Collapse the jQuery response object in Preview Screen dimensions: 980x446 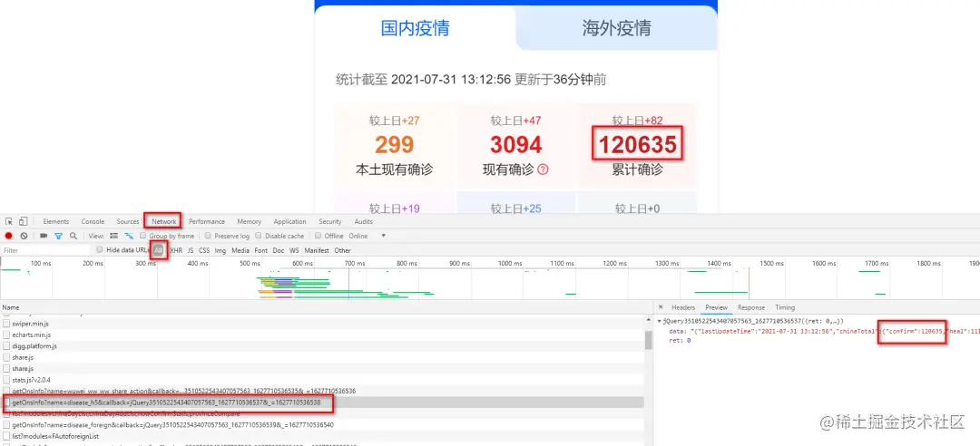click(x=660, y=321)
